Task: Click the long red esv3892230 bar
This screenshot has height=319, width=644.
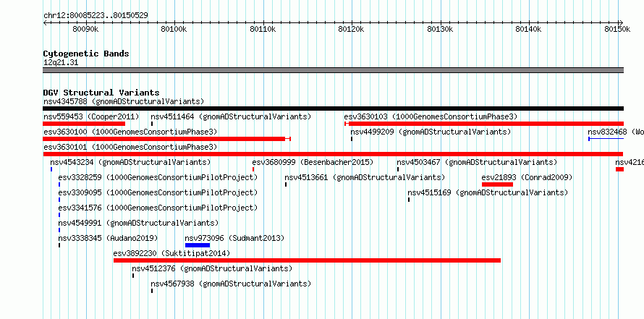Action: click(x=308, y=260)
